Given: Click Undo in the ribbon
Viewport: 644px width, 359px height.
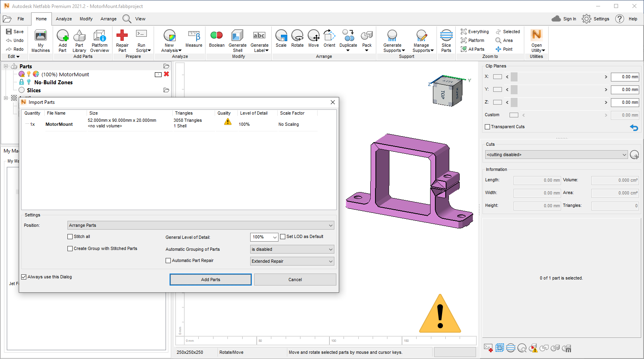Looking at the screenshot, I should point(15,40).
